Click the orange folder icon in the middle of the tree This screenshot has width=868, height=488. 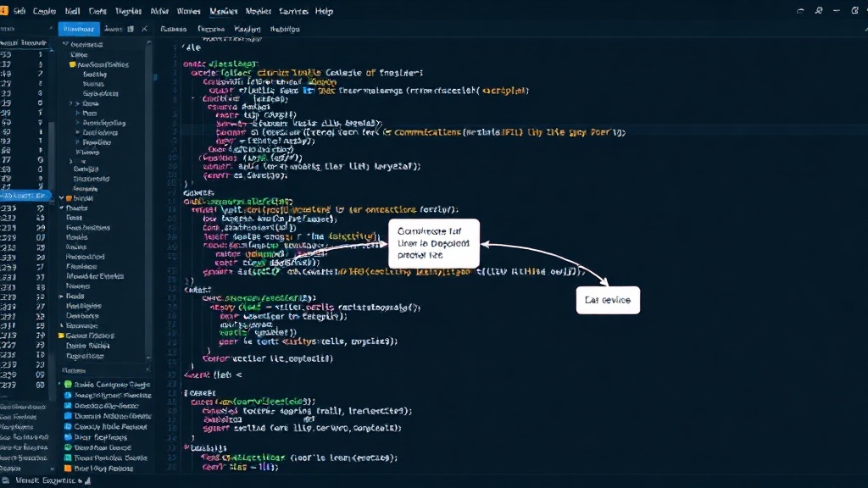coord(70,198)
